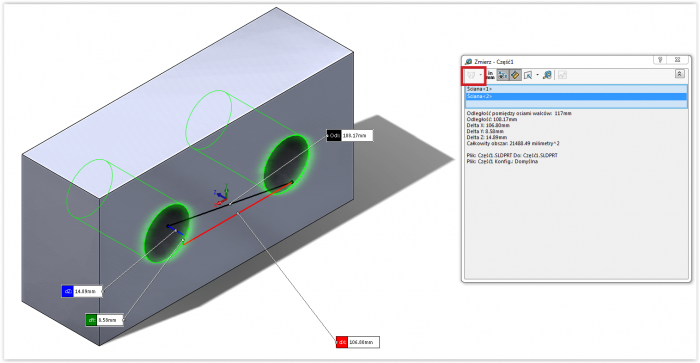The width and height of the screenshot is (700, 363).
Task: Collapse the Measure dialog with the chevron button
Action: (679, 74)
